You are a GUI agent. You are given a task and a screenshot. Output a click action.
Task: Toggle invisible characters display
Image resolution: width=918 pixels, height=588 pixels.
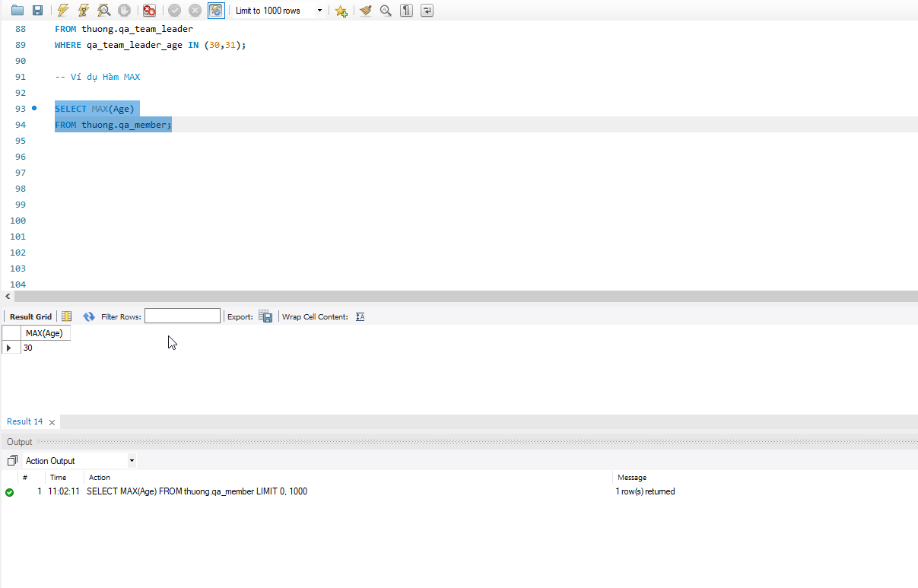pyautogui.click(x=407, y=11)
